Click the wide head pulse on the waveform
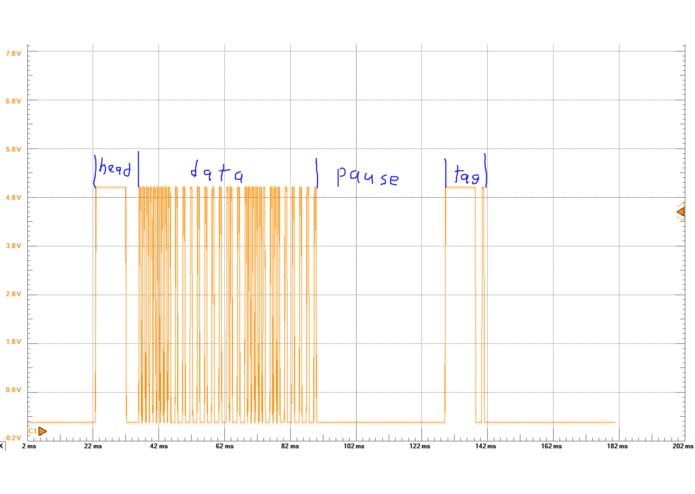Screen dimensions: 695x494 click(111, 305)
